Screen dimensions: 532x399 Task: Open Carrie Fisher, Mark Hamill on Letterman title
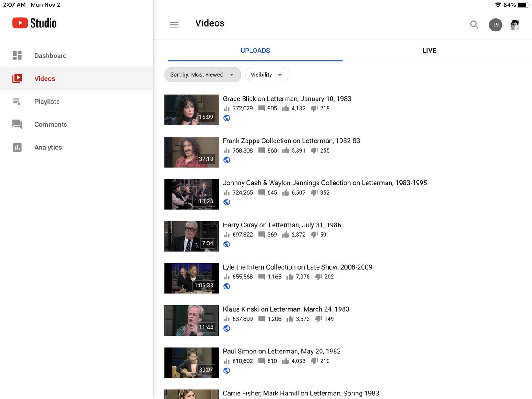(301, 393)
